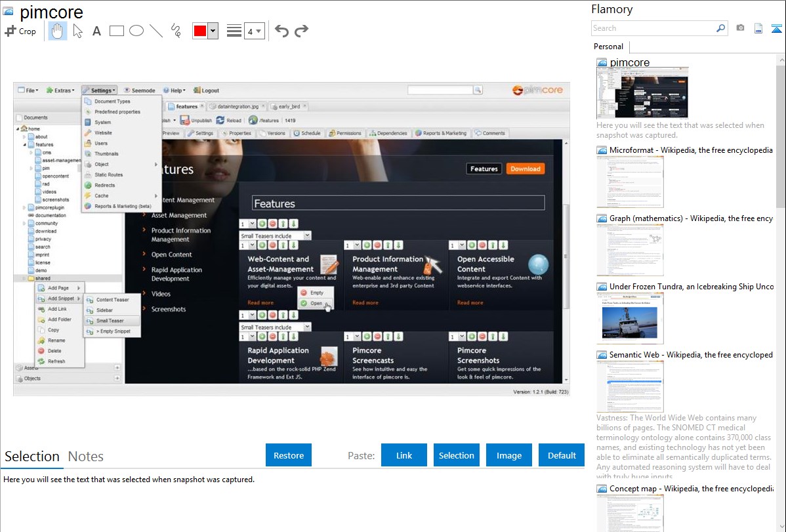Click the Paste Link button

coord(404,455)
